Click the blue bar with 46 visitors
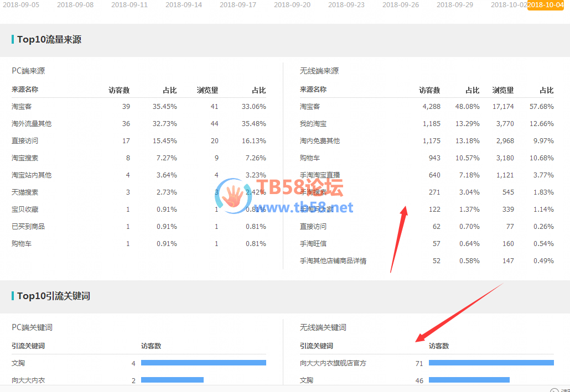570x392 pixels. [x=469, y=380]
